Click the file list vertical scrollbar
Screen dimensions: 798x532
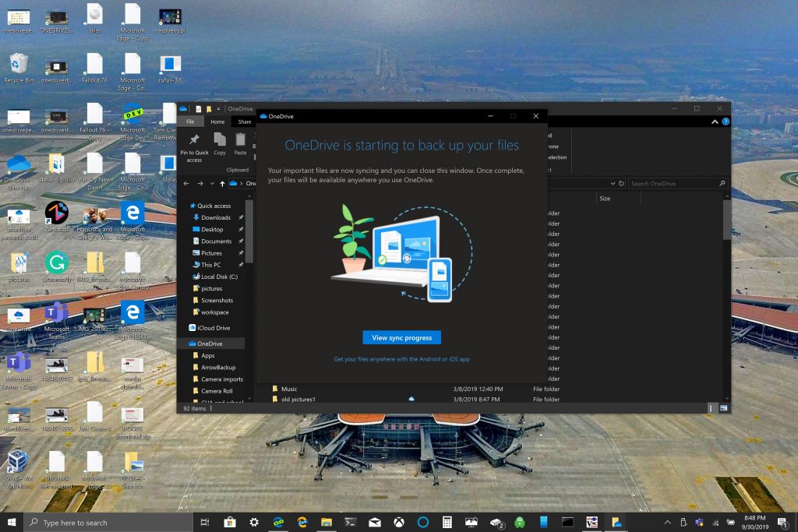pyautogui.click(x=727, y=220)
